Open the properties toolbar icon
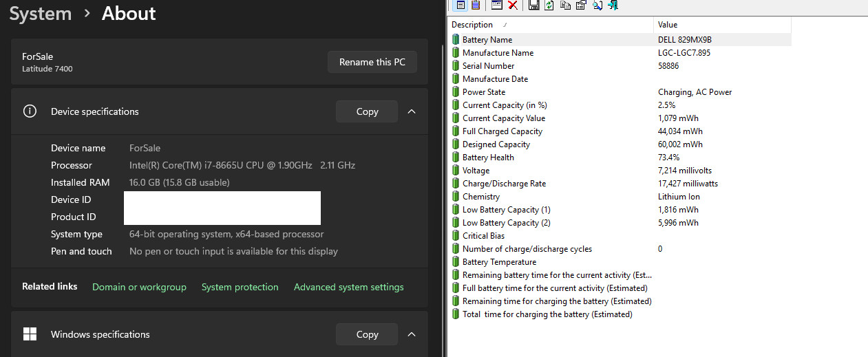The height and width of the screenshot is (357, 868). (x=581, y=6)
